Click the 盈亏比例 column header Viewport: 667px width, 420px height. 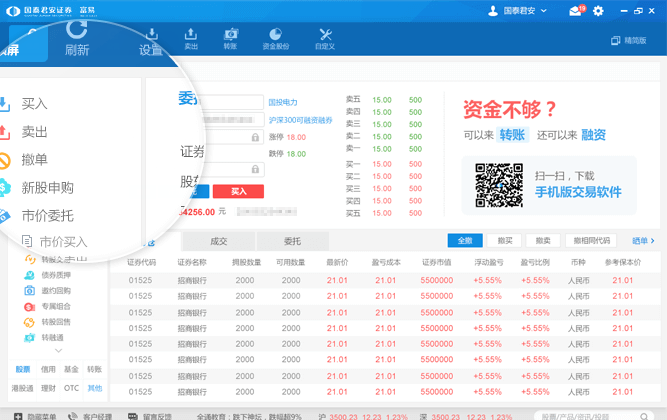[x=535, y=262]
